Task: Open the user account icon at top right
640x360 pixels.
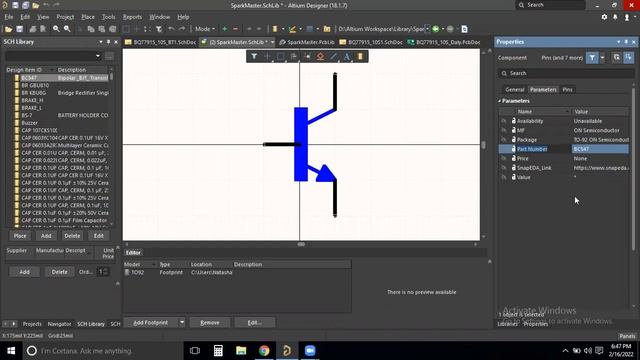Action: tap(627, 17)
